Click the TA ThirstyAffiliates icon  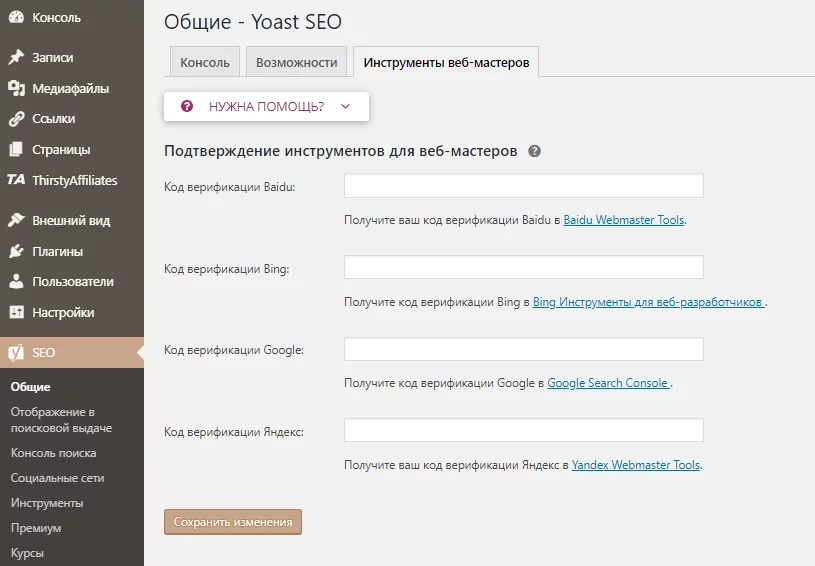point(16,180)
